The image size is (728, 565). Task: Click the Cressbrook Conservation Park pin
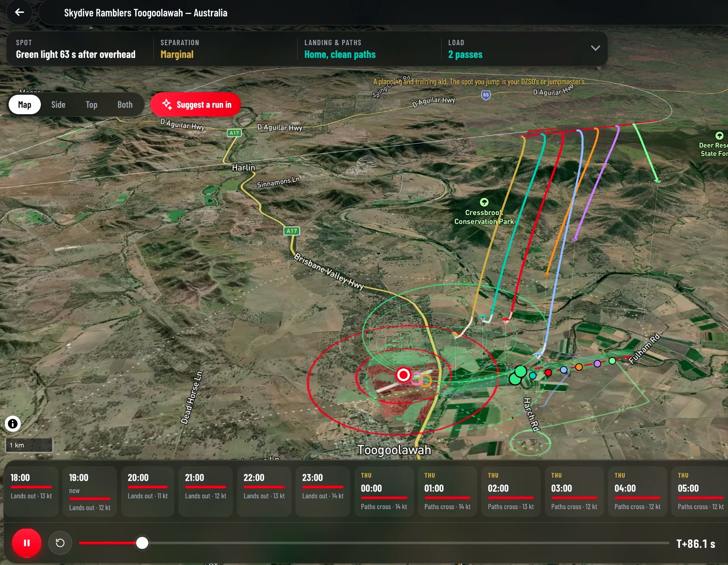click(x=484, y=202)
